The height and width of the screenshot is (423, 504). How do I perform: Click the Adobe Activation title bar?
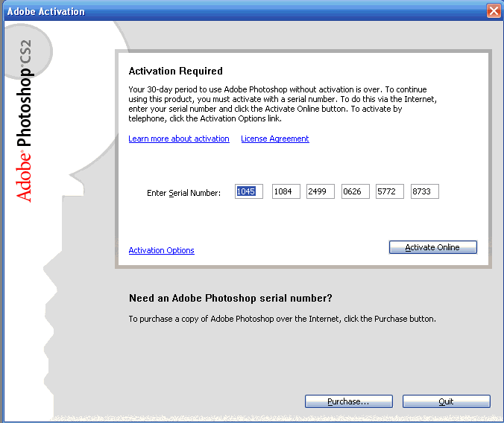(224, 11)
